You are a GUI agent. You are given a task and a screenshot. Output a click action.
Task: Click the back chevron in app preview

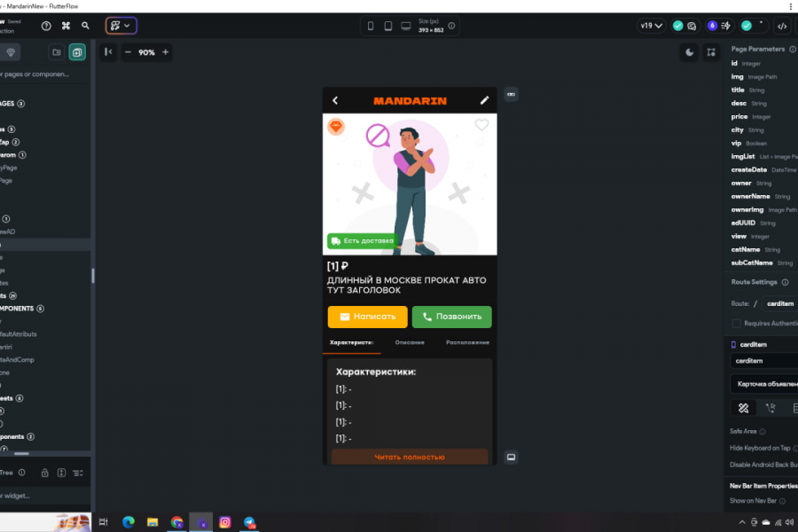click(335, 101)
